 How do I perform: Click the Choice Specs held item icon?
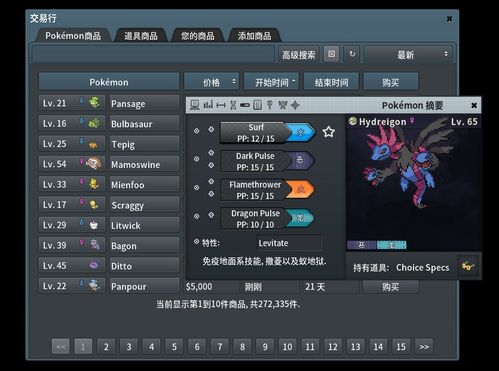[x=468, y=266]
